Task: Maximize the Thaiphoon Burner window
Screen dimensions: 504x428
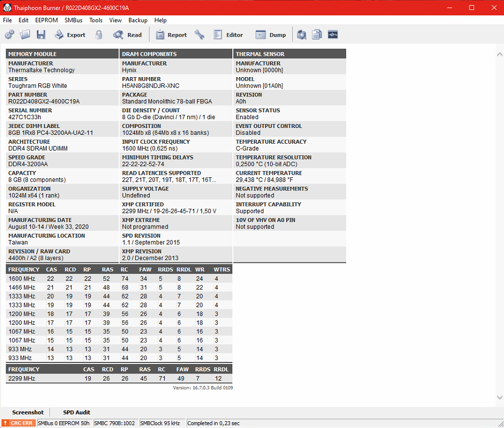Action: 471,8
